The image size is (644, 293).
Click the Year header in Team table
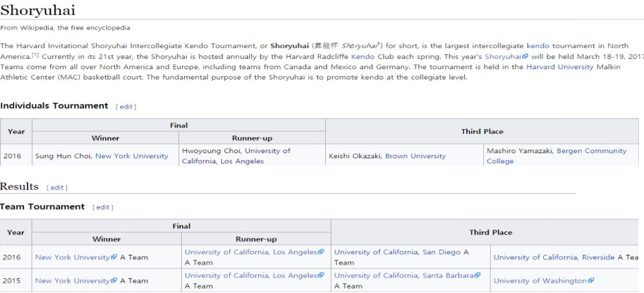coord(15,232)
